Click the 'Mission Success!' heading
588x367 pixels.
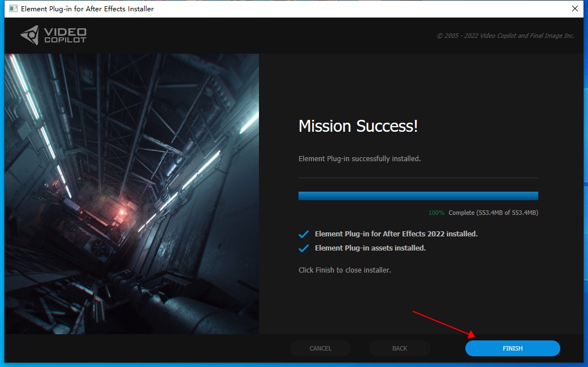click(x=358, y=126)
